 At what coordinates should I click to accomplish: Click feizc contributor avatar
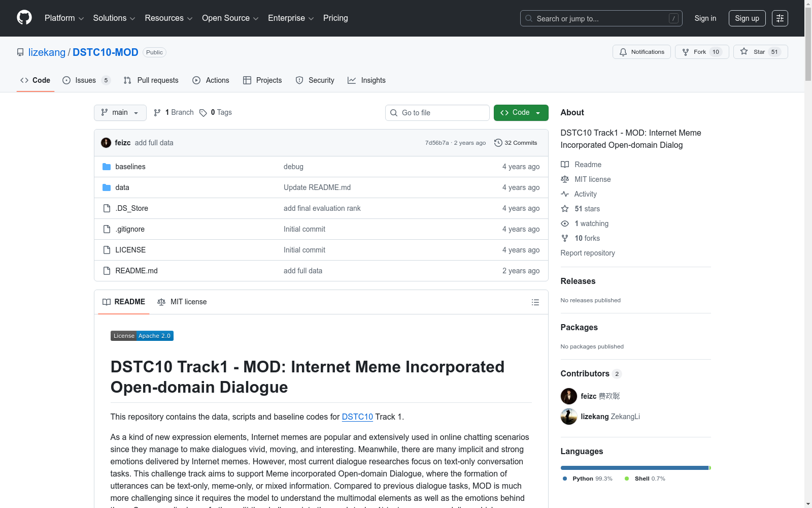569,396
